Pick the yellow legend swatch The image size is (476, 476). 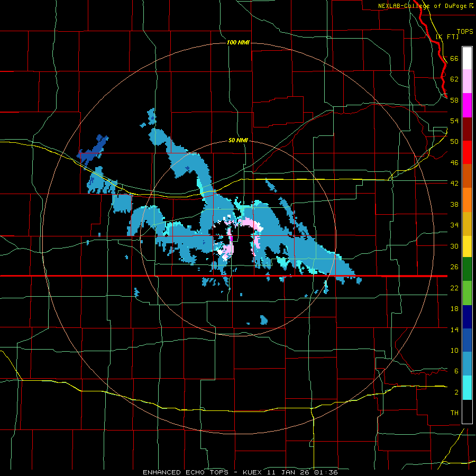pyautogui.click(x=467, y=246)
